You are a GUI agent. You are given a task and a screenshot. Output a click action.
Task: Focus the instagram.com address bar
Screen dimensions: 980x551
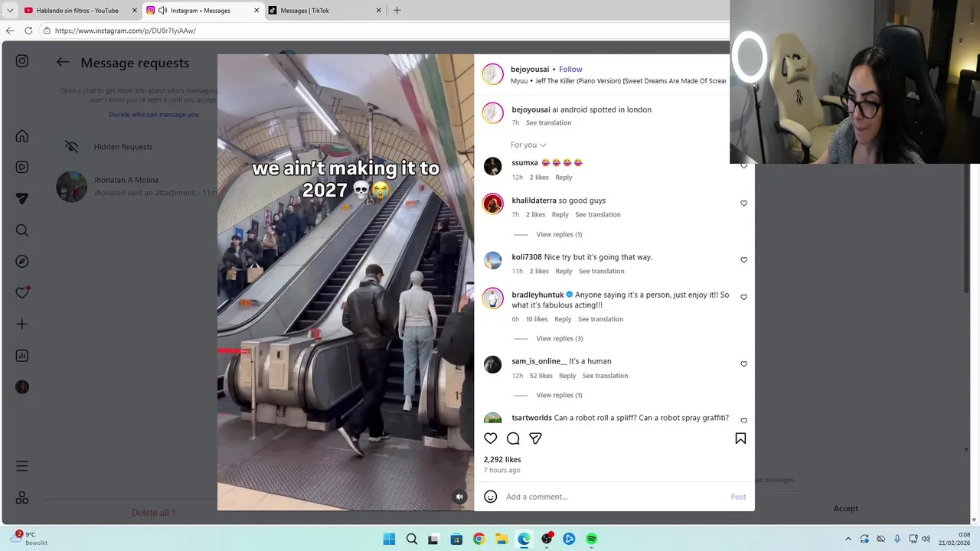point(383,31)
